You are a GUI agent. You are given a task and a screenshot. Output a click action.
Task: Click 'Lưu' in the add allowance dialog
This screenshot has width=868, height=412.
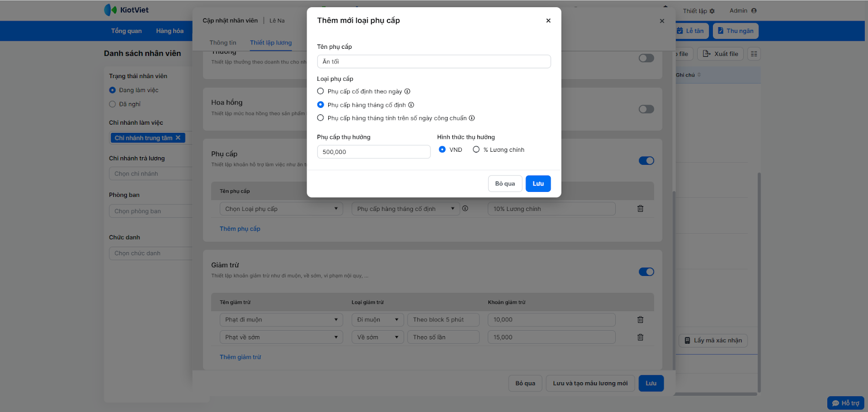pos(538,184)
